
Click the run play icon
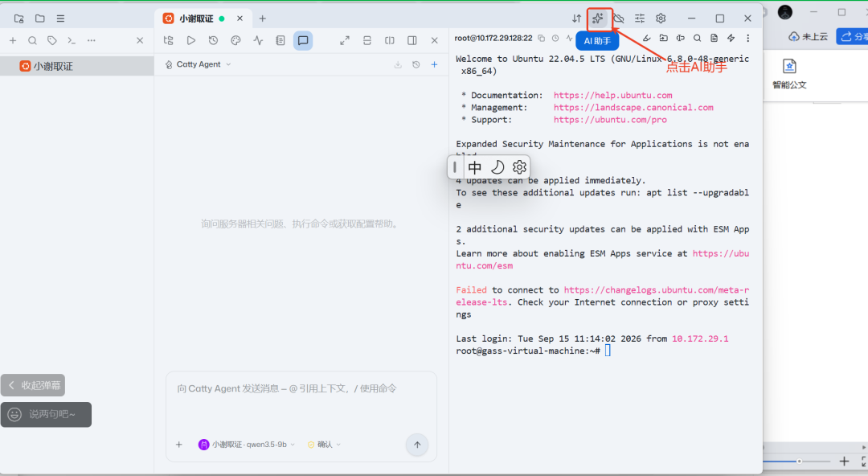(x=191, y=40)
